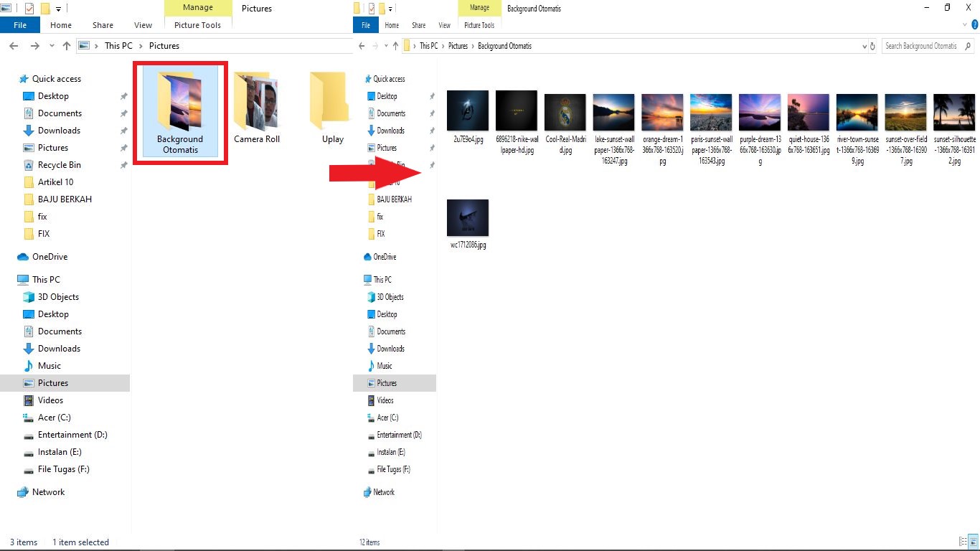Select 3D Objects in the Pictures window sidebar
Screen dimensions: 980x551
click(x=58, y=297)
